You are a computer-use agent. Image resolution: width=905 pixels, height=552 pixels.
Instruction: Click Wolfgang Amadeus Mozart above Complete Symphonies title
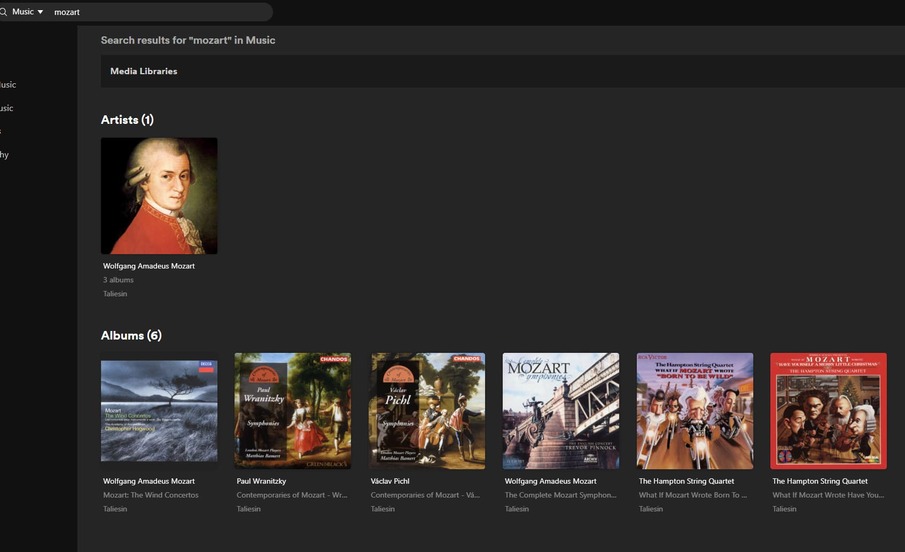tap(551, 481)
